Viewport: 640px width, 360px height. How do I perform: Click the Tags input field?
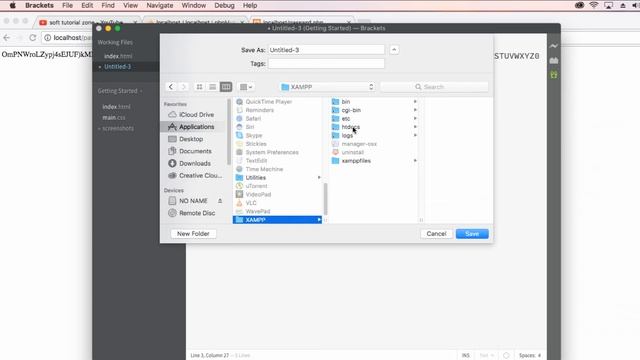coord(326,64)
